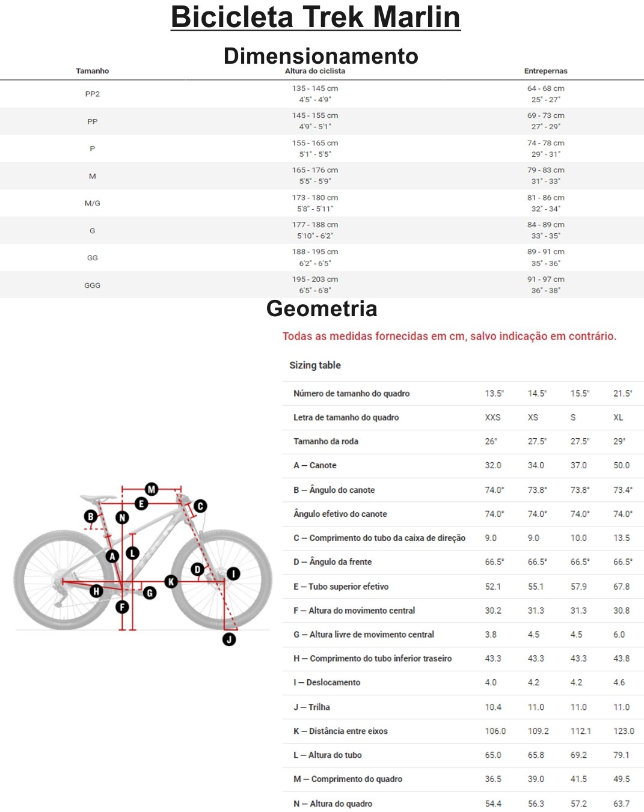
Task: Click the F marker under bottom bracket
Action: [122, 607]
